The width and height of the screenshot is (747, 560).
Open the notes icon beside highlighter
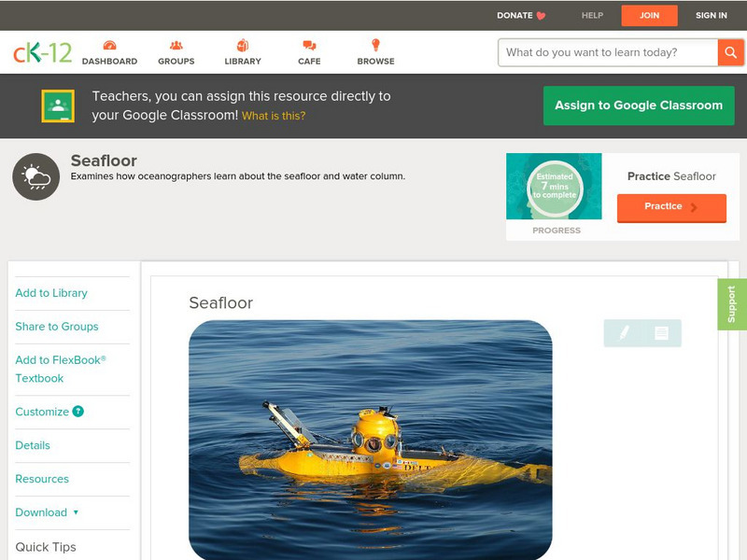coord(661,333)
